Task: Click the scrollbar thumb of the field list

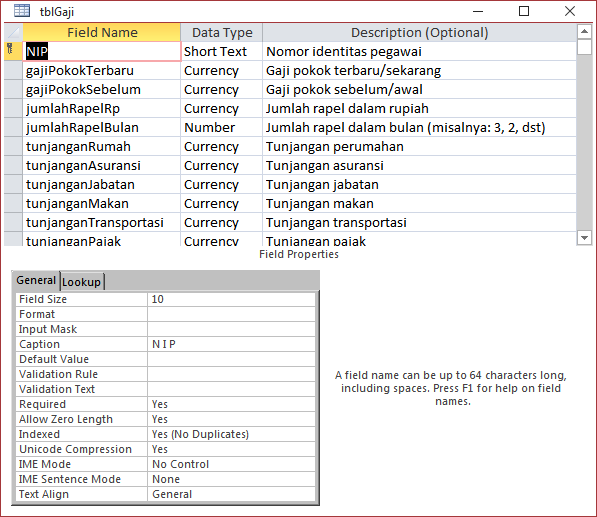Action: pyautogui.click(x=584, y=47)
